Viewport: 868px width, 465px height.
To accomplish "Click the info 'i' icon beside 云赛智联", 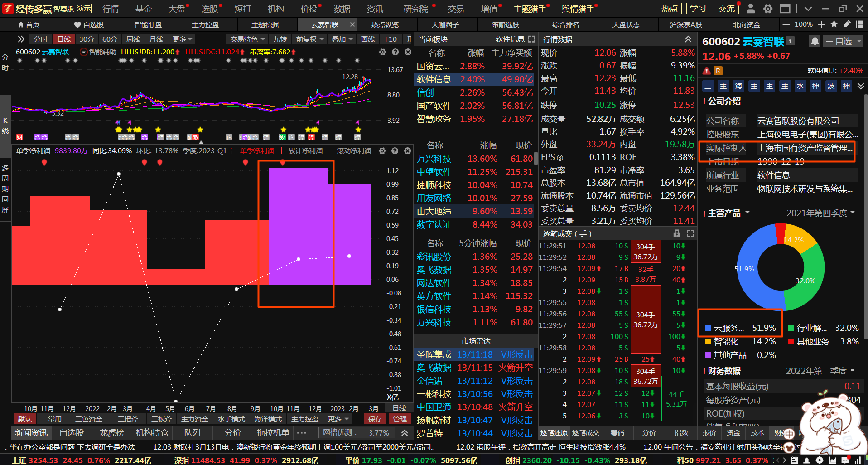I will (x=790, y=41).
